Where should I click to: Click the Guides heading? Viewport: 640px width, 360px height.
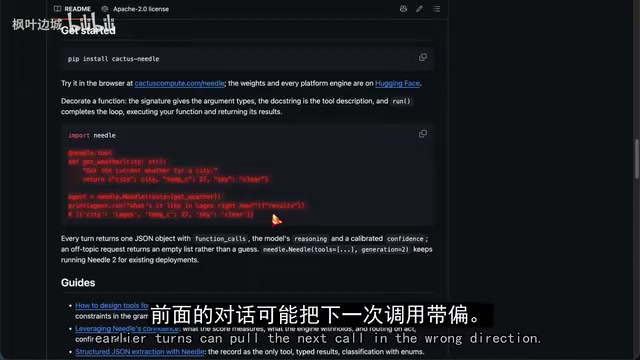78,283
